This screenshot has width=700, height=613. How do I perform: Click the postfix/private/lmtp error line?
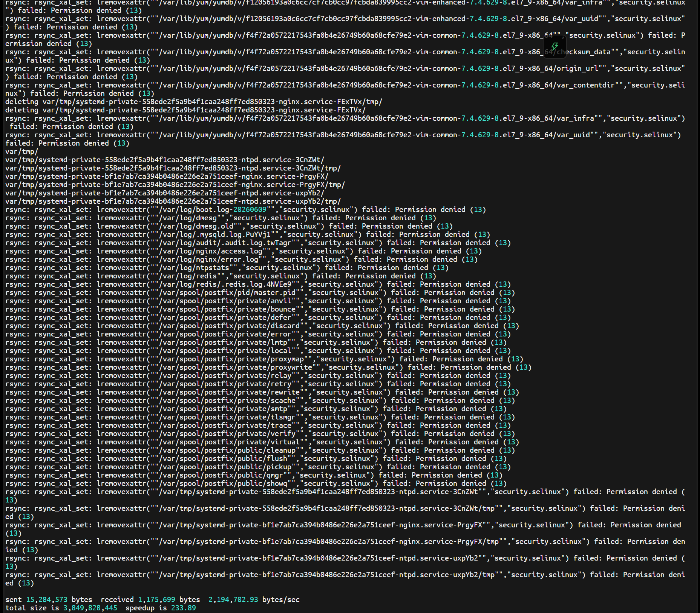click(x=256, y=343)
